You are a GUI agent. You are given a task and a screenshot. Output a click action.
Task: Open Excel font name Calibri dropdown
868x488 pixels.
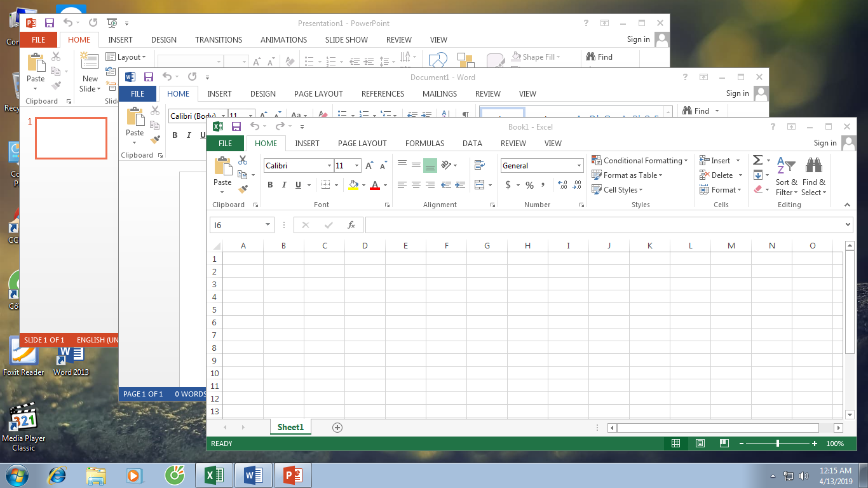point(329,166)
